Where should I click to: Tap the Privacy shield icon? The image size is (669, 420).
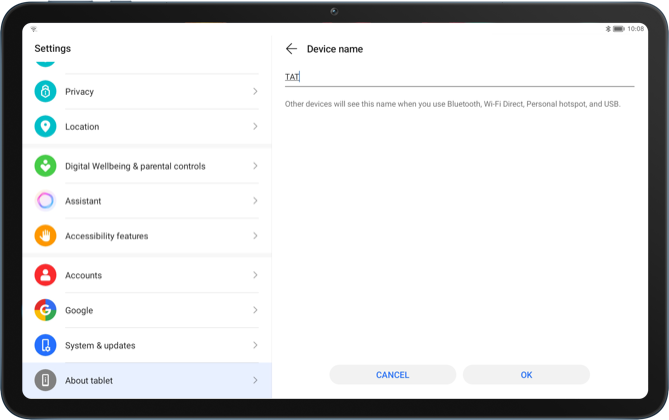(45, 92)
